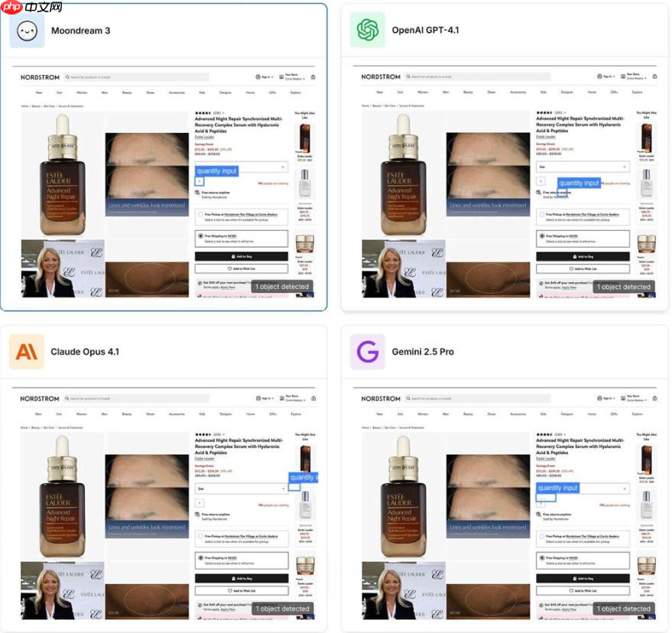Image resolution: width=672 pixels, height=633 pixels.
Task: Open shopping bag icon in Claude Opus panel
Action: pyautogui.click(x=313, y=398)
